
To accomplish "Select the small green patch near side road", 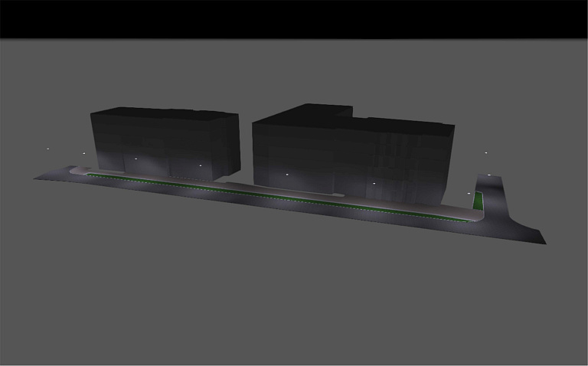I will (479, 201).
